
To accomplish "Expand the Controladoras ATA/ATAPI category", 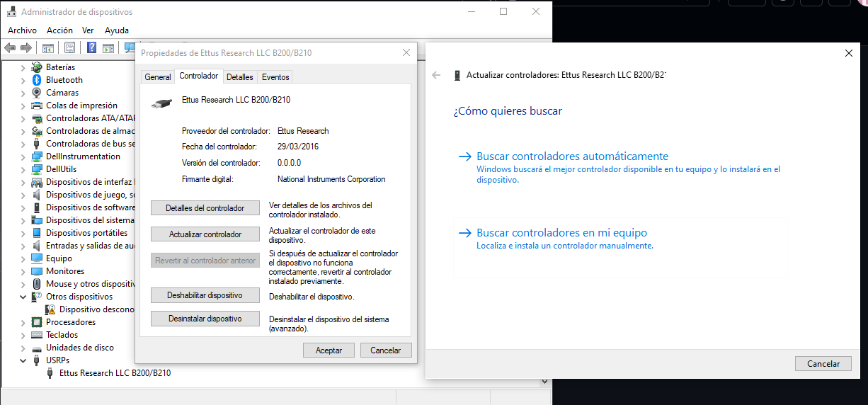I will [23, 118].
